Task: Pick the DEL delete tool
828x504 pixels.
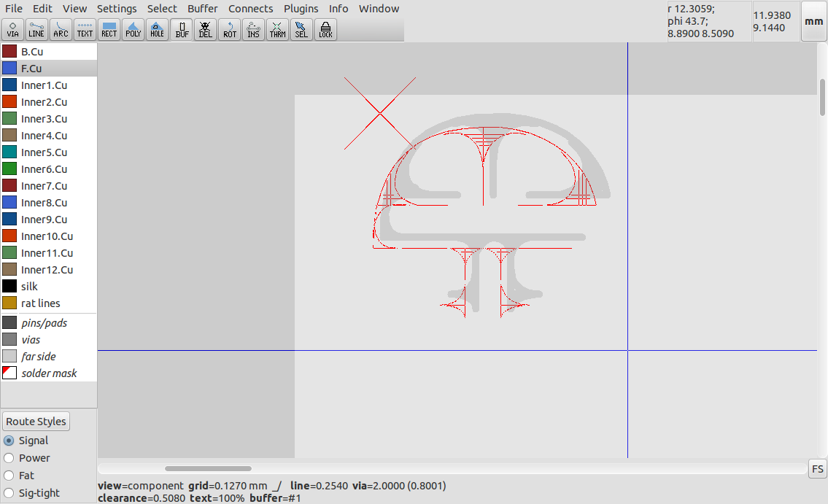Action: (205, 29)
